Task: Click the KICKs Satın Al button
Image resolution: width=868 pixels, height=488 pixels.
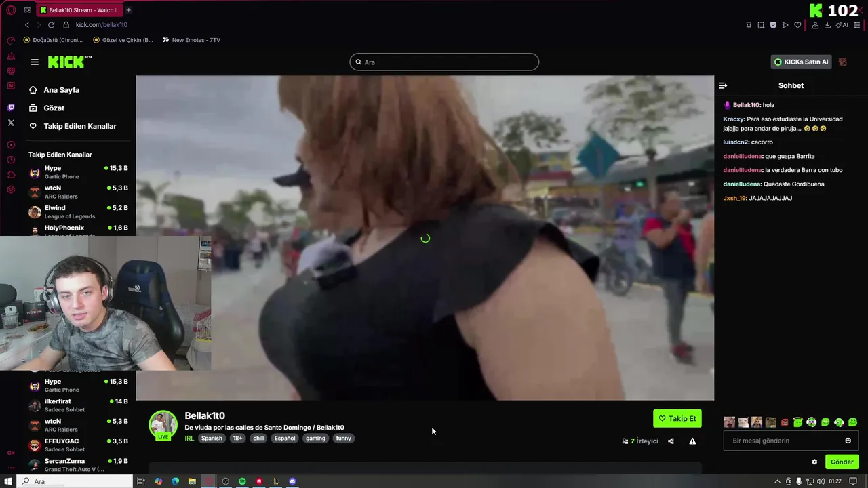Action: tap(802, 62)
